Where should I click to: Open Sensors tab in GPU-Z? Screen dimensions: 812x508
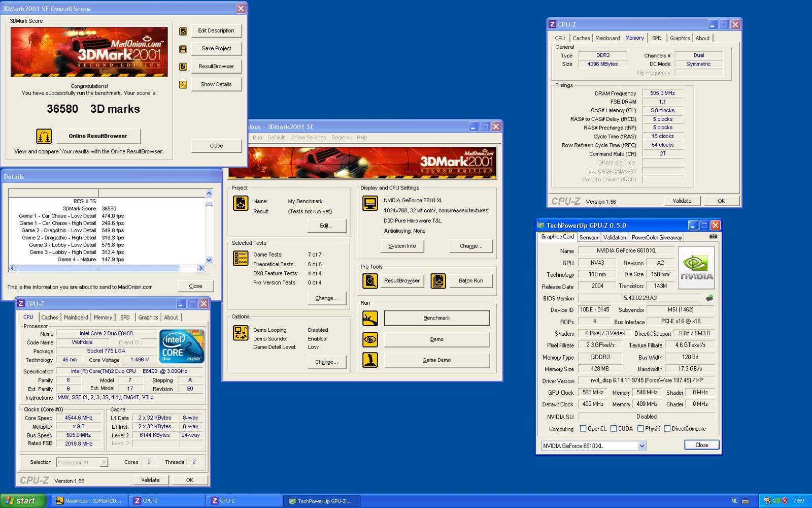[589, 237]
